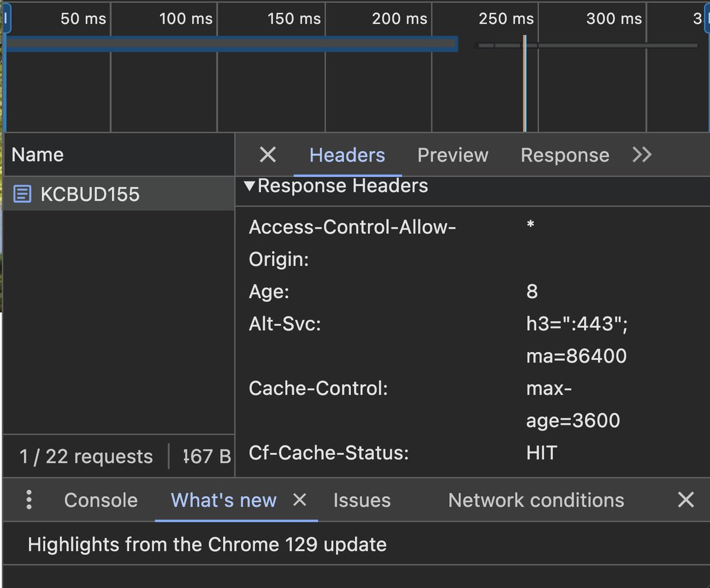The height and width of the screenshot is (588, 710).
Task: Switch to the Preview tab
Action: (x=453, y=155)
